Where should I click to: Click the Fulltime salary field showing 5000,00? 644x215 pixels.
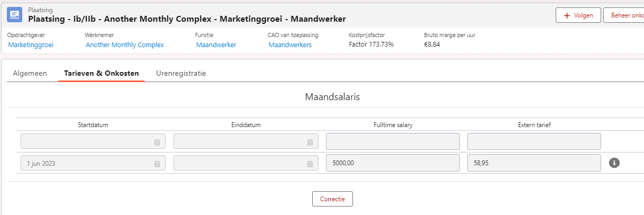click(x=393, y=163)
